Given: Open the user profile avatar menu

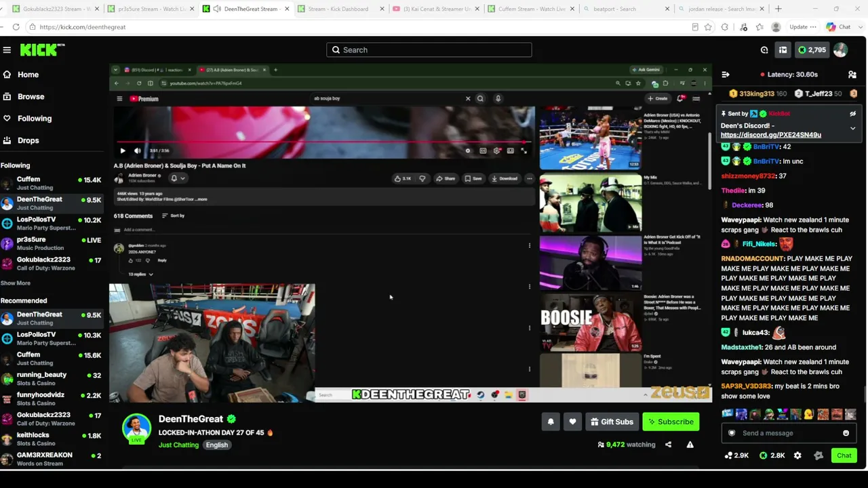Looking at the screenshot, I should [x=840, y=50].
